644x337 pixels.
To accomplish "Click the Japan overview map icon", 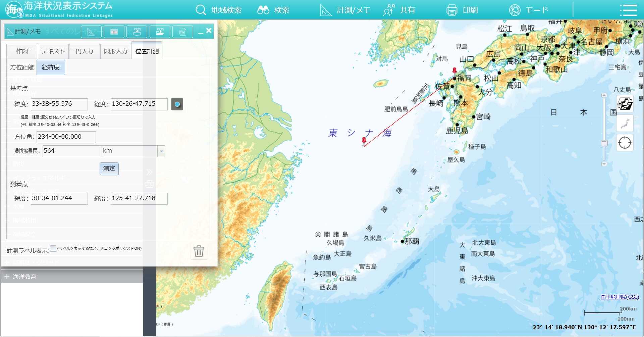I will (625, 123).
